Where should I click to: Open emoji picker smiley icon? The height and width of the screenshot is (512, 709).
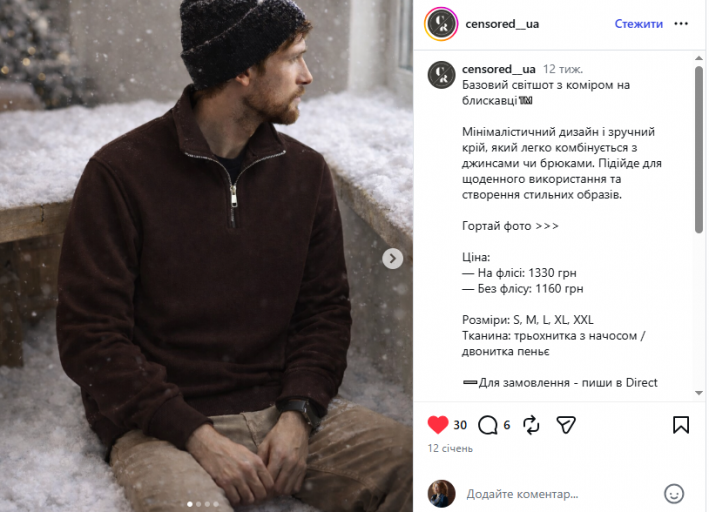click(674, 493)
